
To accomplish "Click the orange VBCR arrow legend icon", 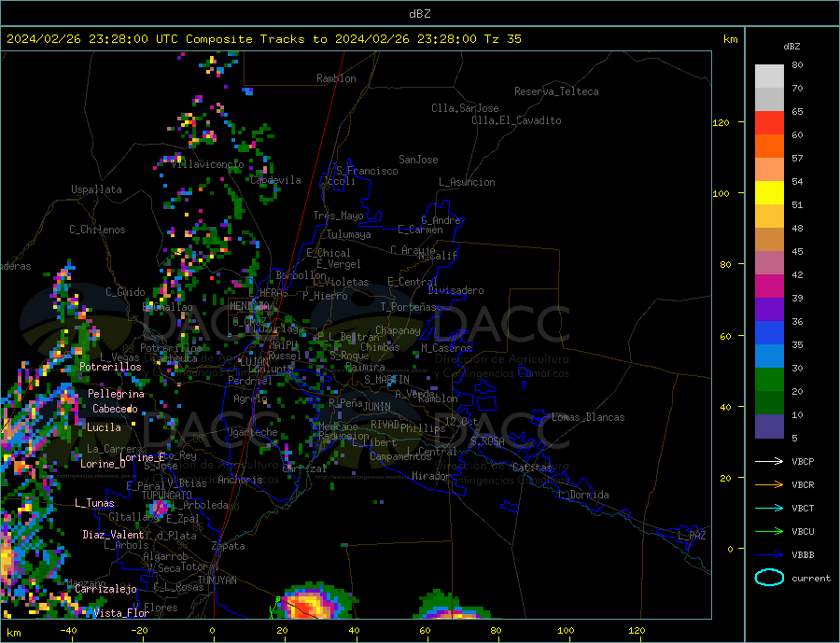I will click(x=769, y=485).
